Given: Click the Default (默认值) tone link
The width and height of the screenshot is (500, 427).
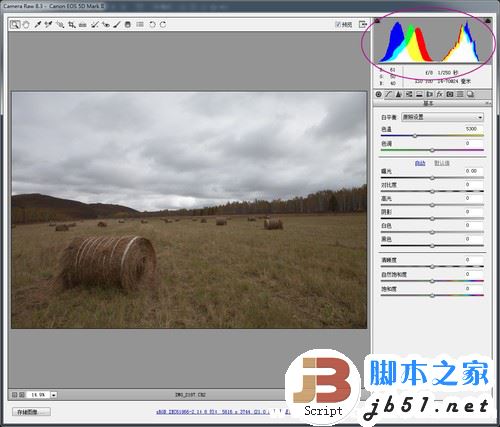Looking at the screenshot, I should point(442,163).
